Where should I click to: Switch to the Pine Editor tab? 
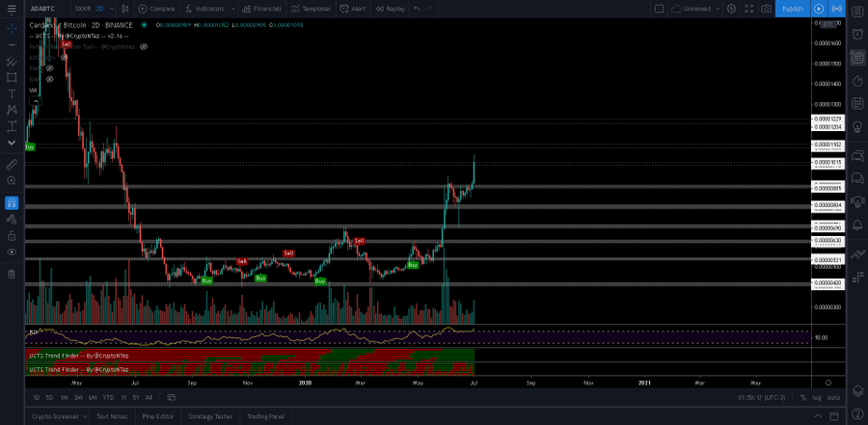(156, 416)
